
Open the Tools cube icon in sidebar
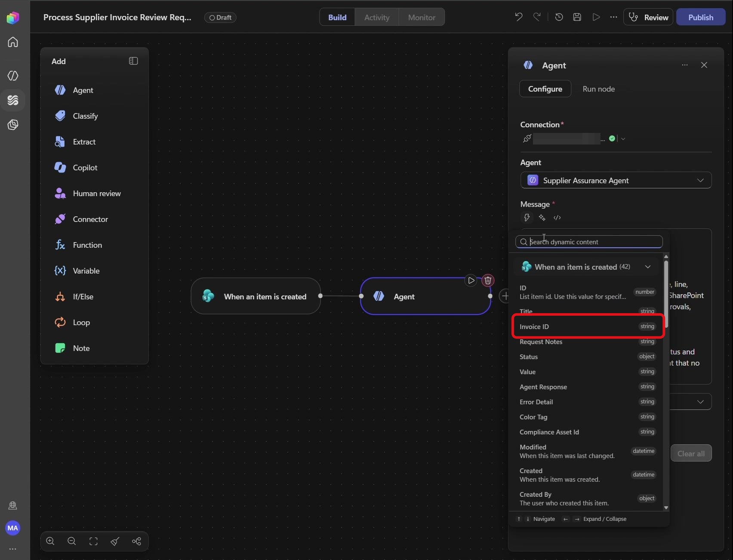pyautogui.click(x=13, y=125)
